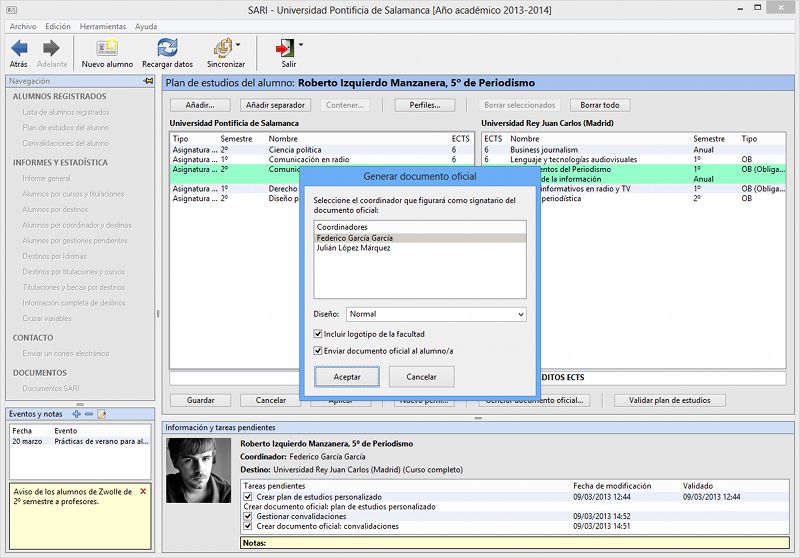Click the Sincronizar toolbar icon
The height and width of the screenshot is (558, 800).
[x=224, y=47]
